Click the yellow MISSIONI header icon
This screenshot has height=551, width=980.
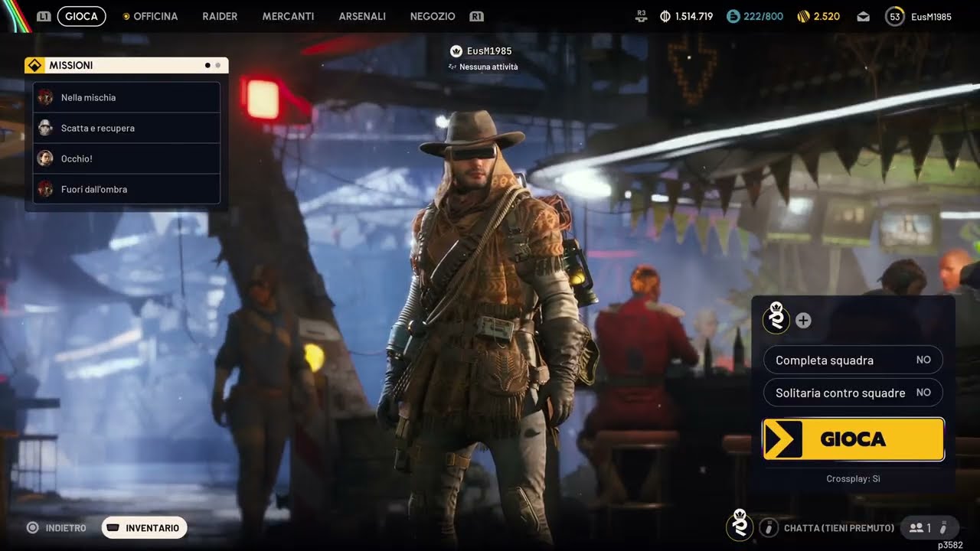[x=34, y=65]
